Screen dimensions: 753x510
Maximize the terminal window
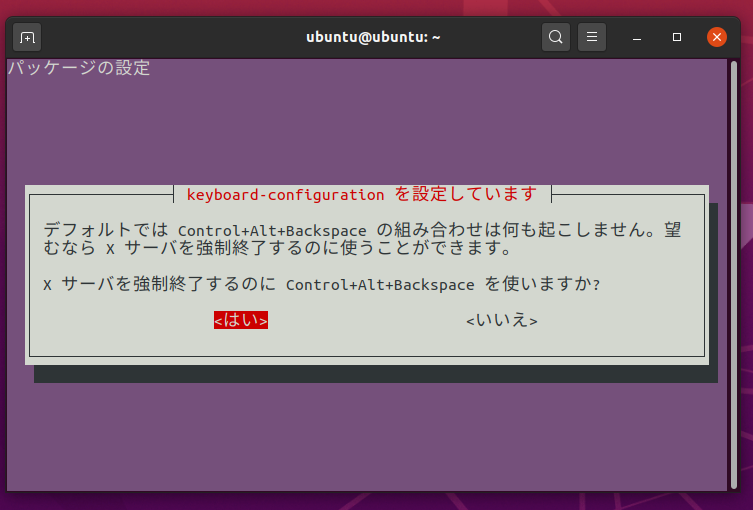(x=677, y=37)
